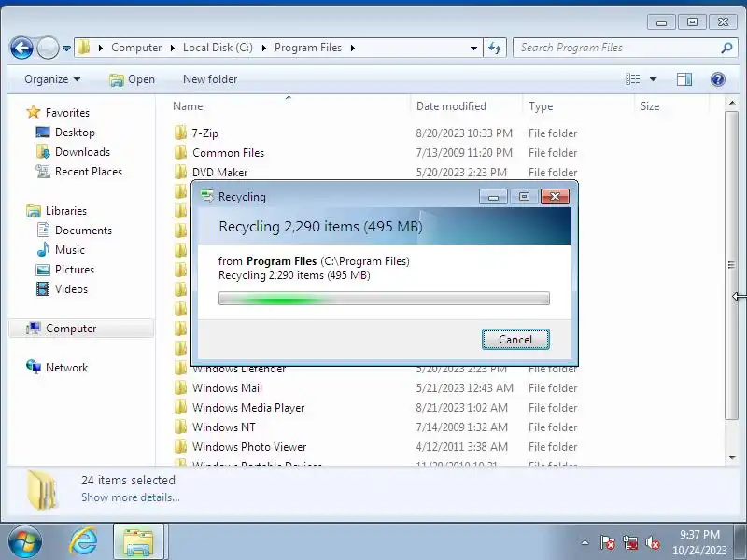Image resolution: width=747 pixels, height=560 pixels.
Task: Click Open in the command bar
Action: [132, 79]
